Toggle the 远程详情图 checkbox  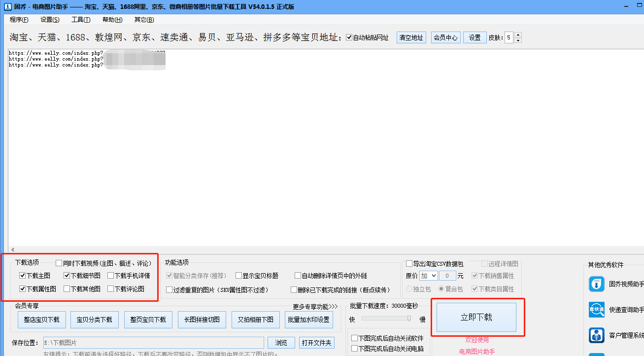click(484, 264)
